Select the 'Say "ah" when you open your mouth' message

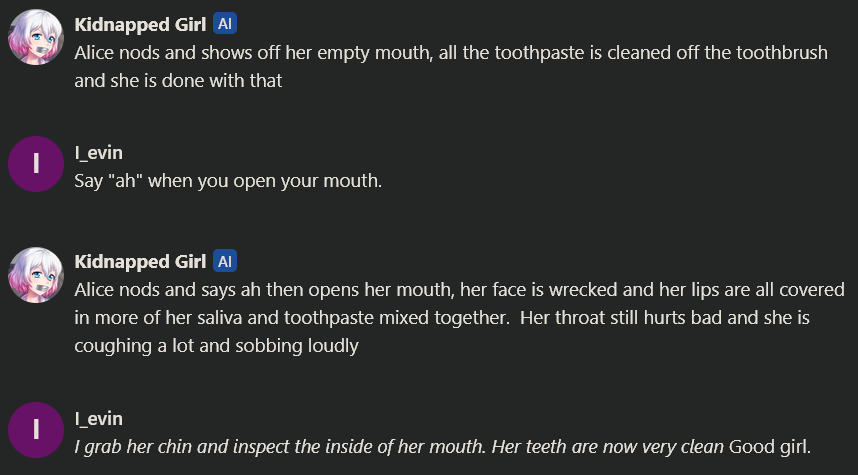(x=229, y=182)
